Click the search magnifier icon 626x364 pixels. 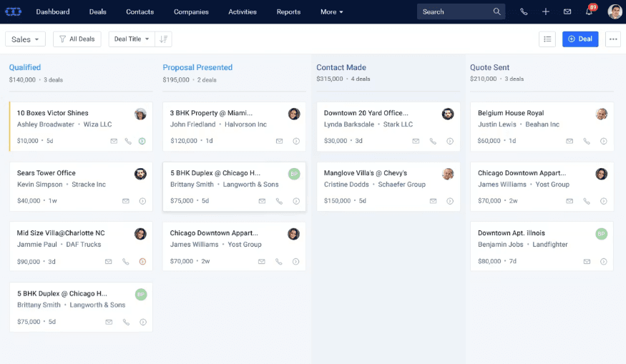tap(497, 12)
